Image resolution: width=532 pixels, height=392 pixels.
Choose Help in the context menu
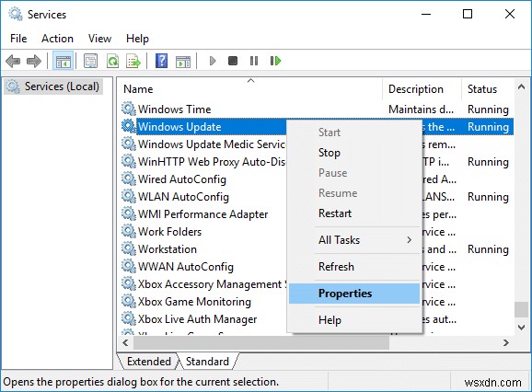click(353, 320)
